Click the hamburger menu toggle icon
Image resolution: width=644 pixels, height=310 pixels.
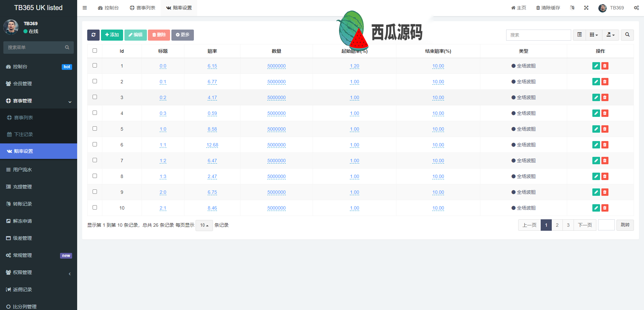(85, 8)
